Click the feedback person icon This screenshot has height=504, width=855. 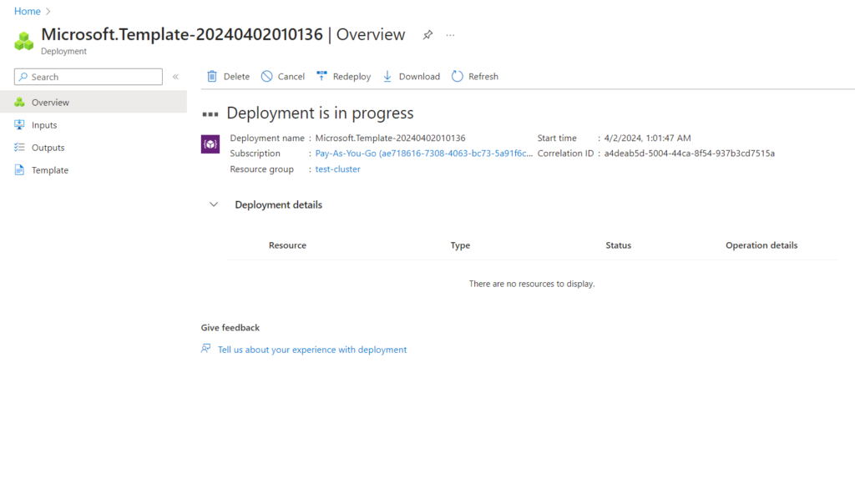point(205,348)
